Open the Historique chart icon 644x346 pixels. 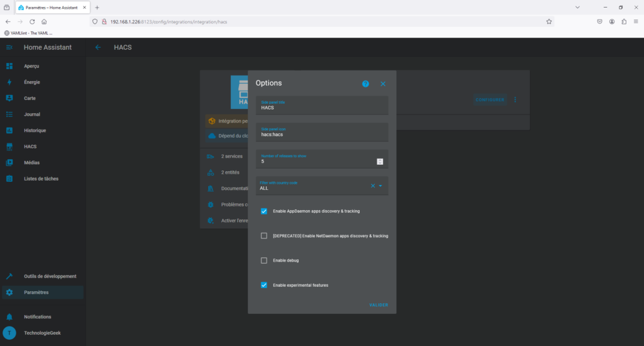pos(9,130)
